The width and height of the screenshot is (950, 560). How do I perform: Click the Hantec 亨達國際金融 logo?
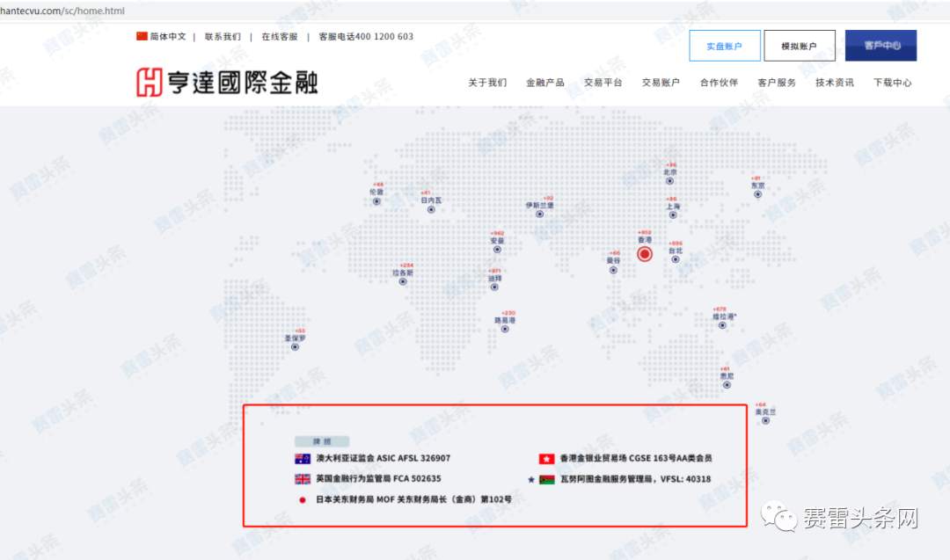pyautogui.click(x=227, y=83)
